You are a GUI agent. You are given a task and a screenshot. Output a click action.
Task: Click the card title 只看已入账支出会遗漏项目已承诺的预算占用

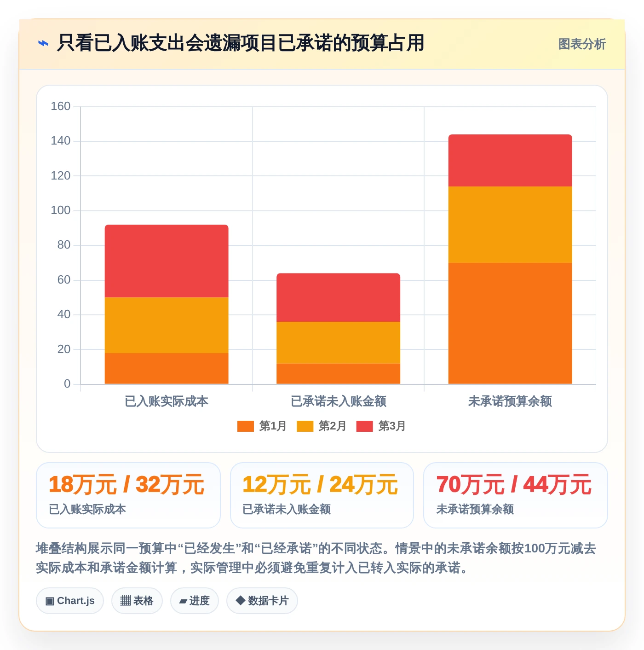tap(240, 43)
